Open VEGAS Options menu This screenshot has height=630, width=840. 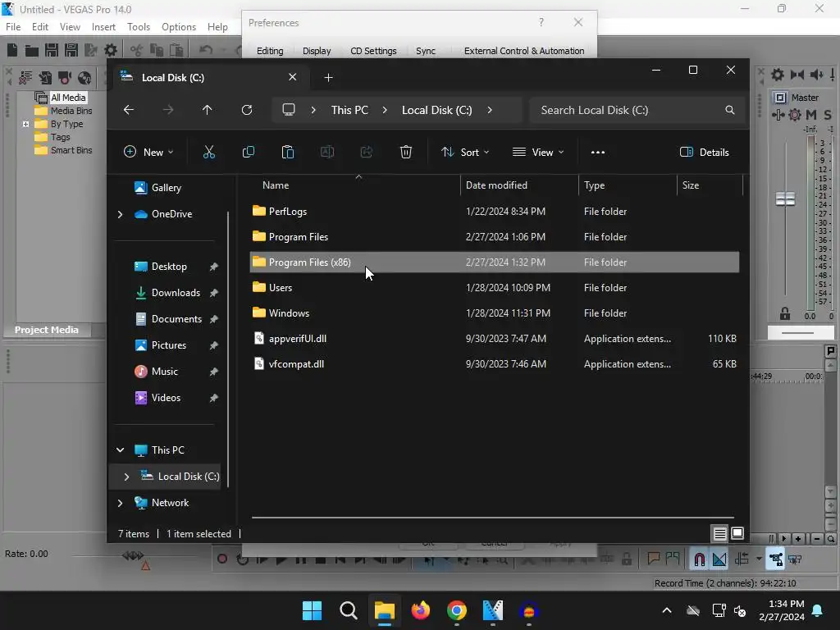coord(178,27)
